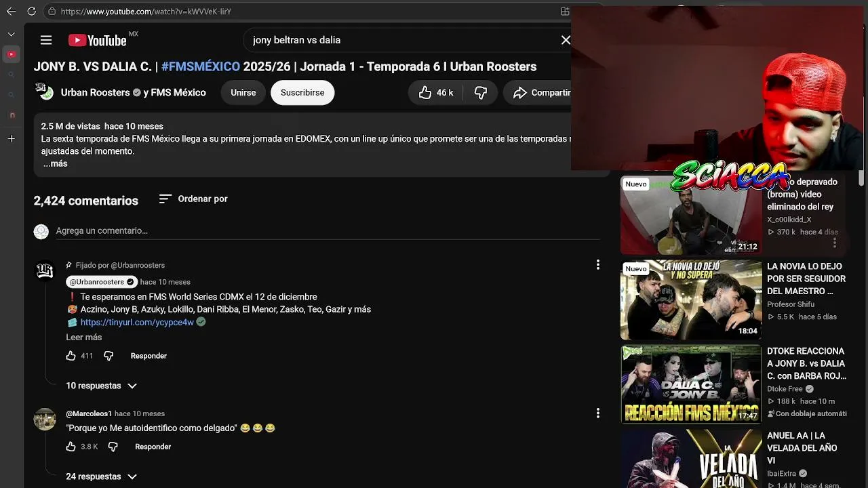Expand the 10 respuestas thread
Screen dimensions: 868x488
[102, 386]
